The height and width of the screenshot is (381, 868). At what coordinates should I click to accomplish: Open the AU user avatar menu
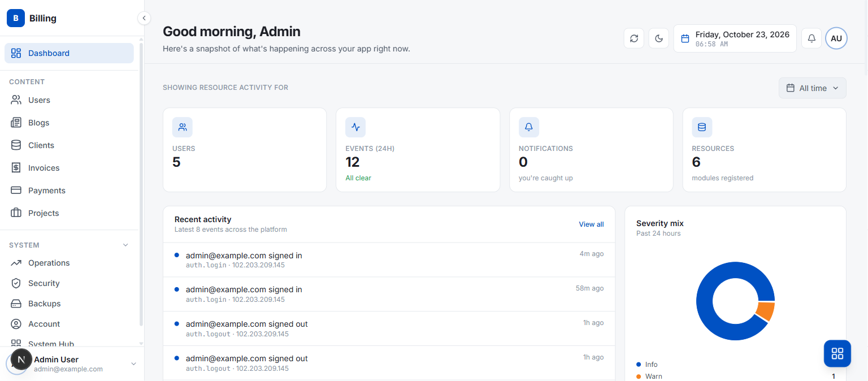coord(836,38)
